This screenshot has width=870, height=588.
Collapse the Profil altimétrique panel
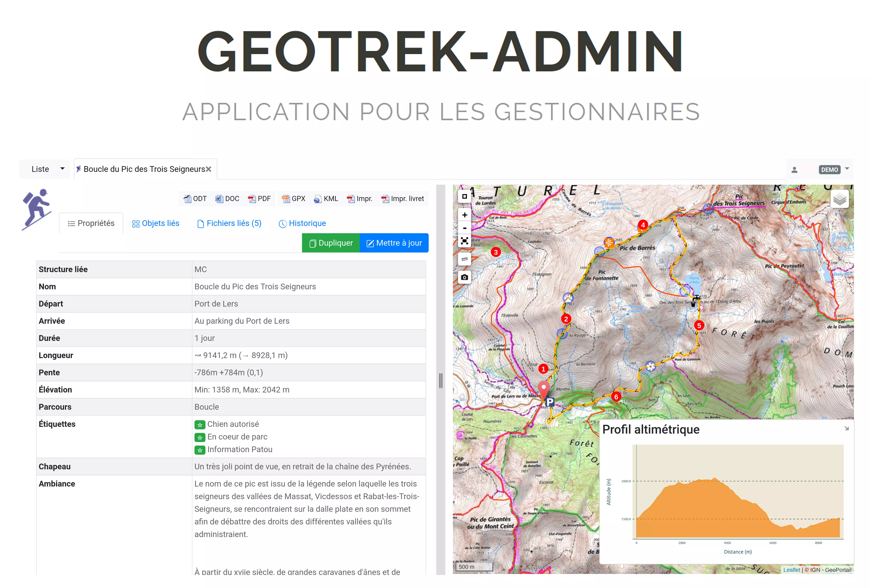846,429
